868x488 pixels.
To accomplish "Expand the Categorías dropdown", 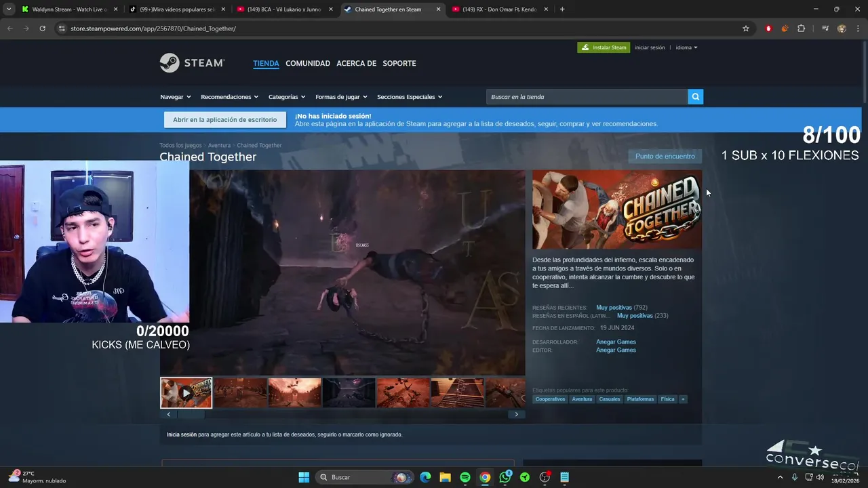I will pos(287,97).
